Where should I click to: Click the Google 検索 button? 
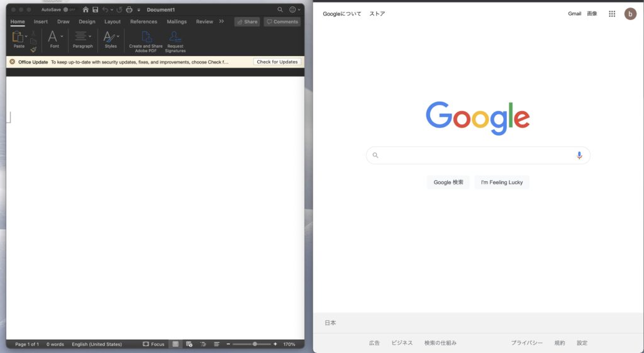tap(448, 182)
